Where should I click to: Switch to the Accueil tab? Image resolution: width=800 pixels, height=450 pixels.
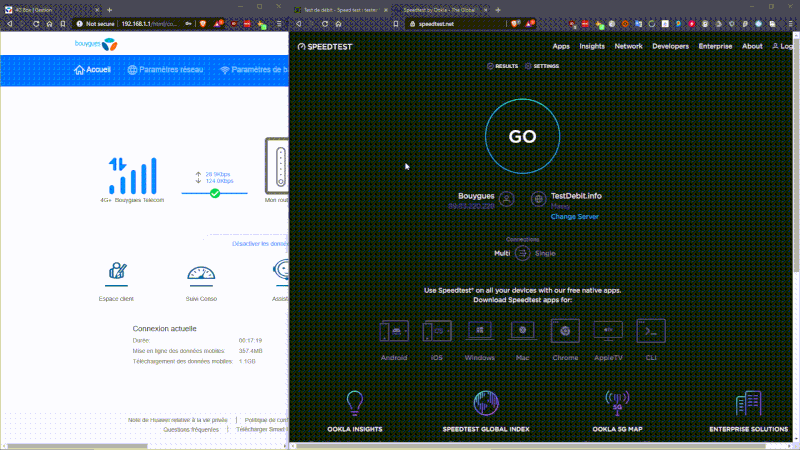click(92, 70)
